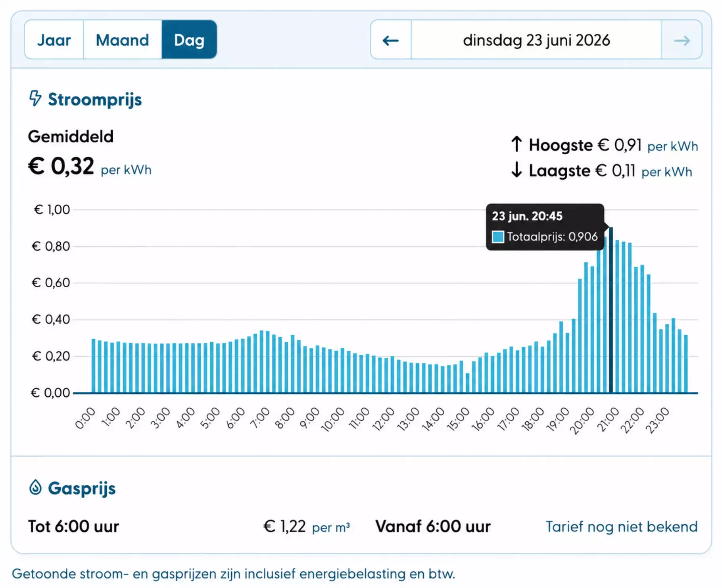The image size is (722, 588).
Task: Click the 12:00 x-axis label
Action: (384, 419)
